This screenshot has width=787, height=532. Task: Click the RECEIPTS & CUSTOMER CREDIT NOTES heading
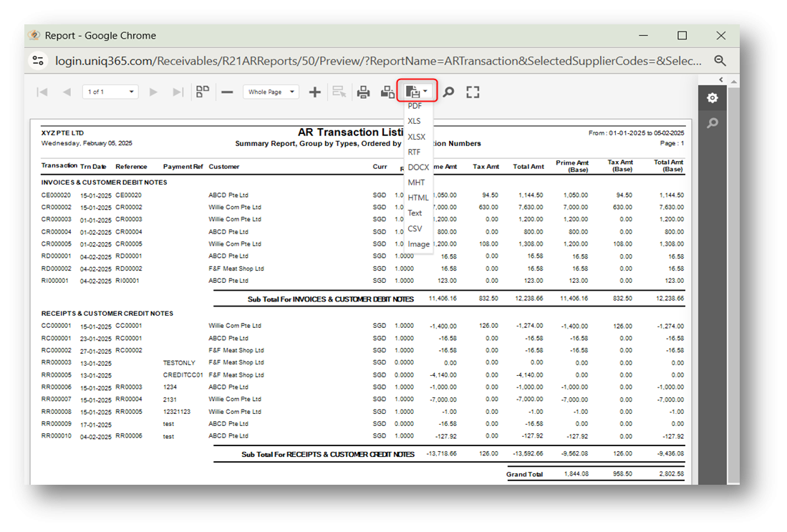click(x=107, y=313)
